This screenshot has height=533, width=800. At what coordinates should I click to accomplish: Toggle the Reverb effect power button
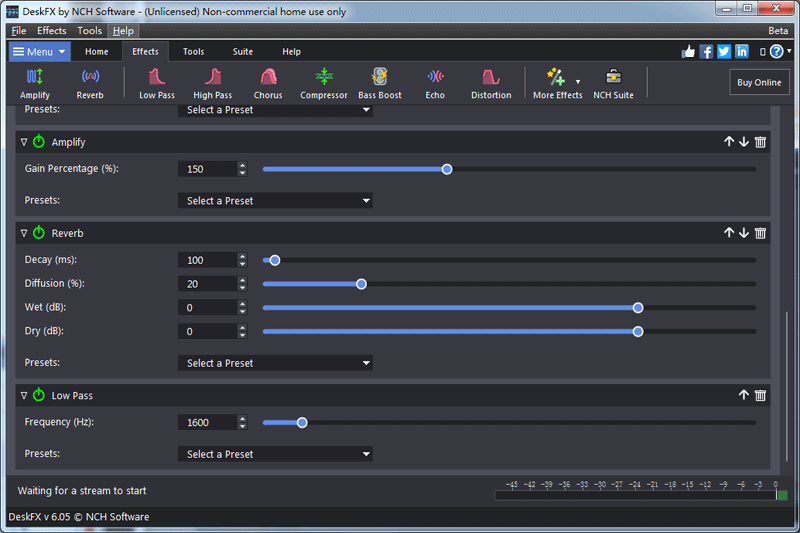click(x=39, y=233)
